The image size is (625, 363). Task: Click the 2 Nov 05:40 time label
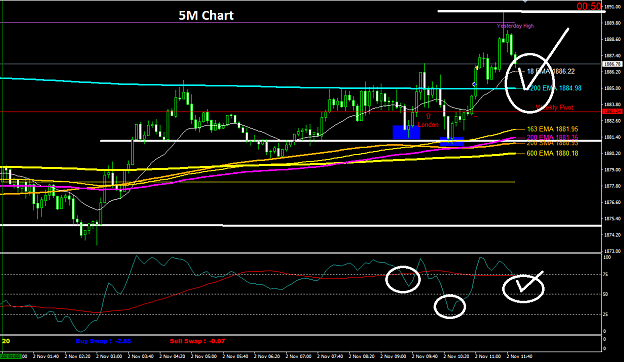point(235,356)
